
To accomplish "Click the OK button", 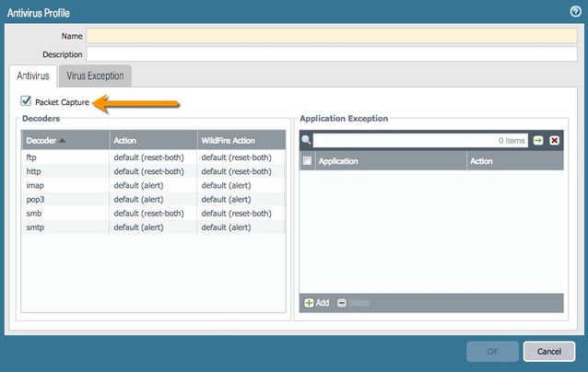I will pyautogui.click(x=492, y=351).
